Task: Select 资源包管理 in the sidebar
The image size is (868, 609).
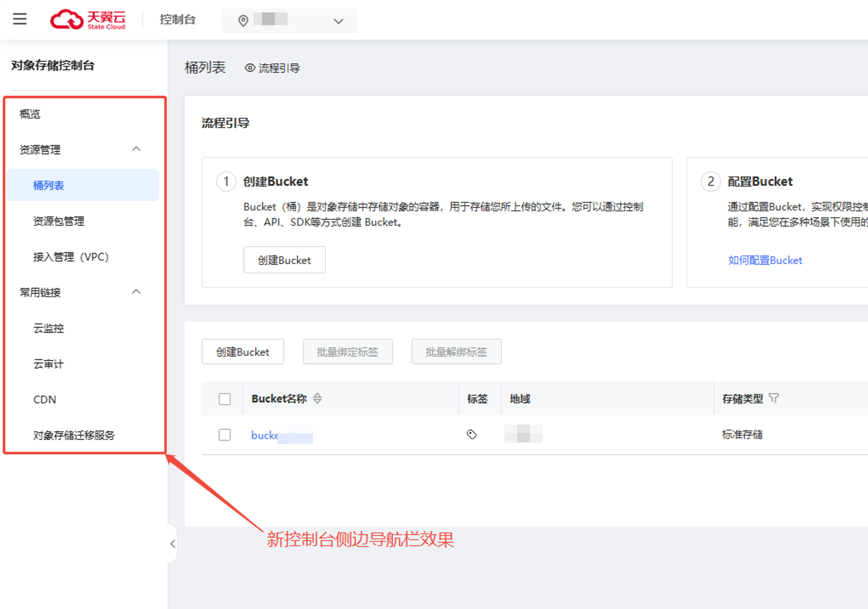Action: tap(59, 221)
